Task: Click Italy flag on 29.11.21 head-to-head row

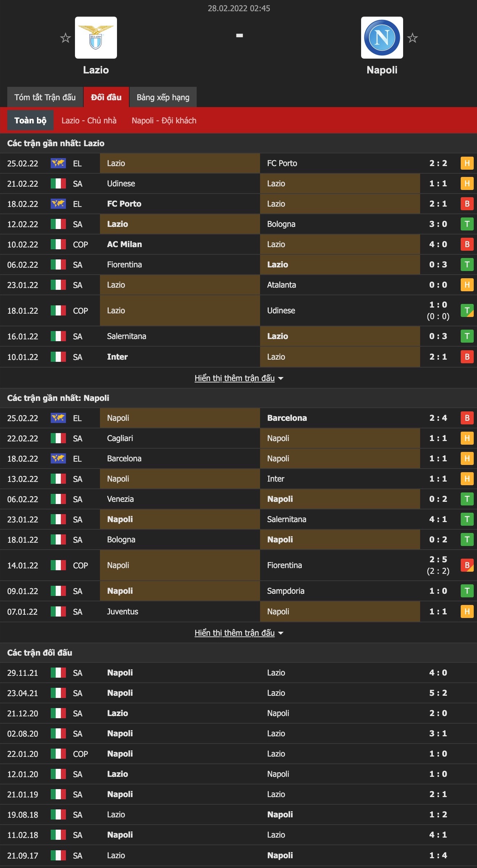Action: [x=58, y=673]
